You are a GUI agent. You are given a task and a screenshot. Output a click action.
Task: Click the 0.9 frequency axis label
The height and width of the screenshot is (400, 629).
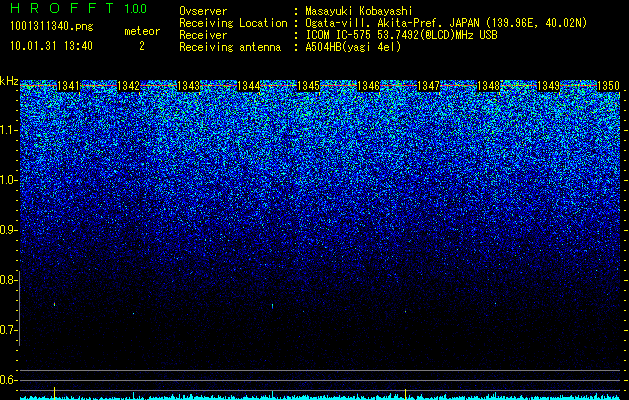click(x=8, y=230)
